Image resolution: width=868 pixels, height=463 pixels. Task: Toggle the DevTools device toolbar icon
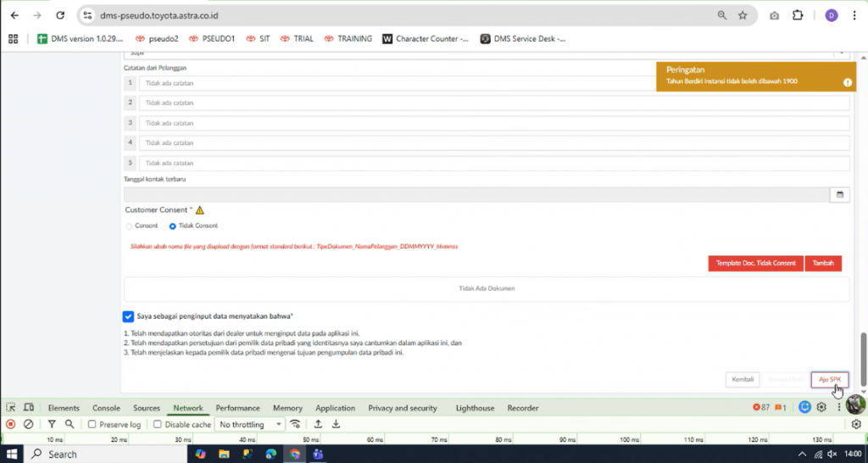29,408
